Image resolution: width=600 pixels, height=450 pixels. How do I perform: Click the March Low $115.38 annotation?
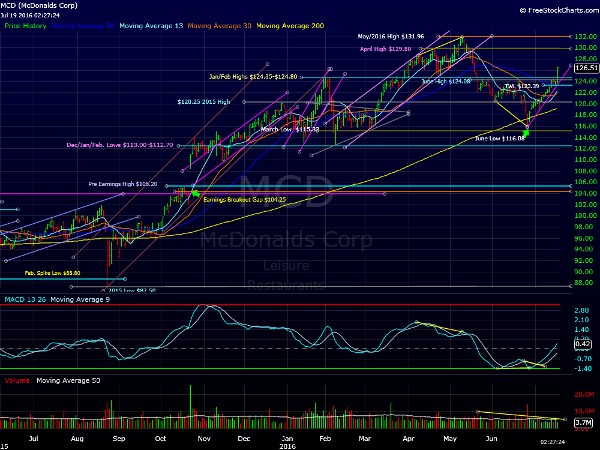[290, 129]
